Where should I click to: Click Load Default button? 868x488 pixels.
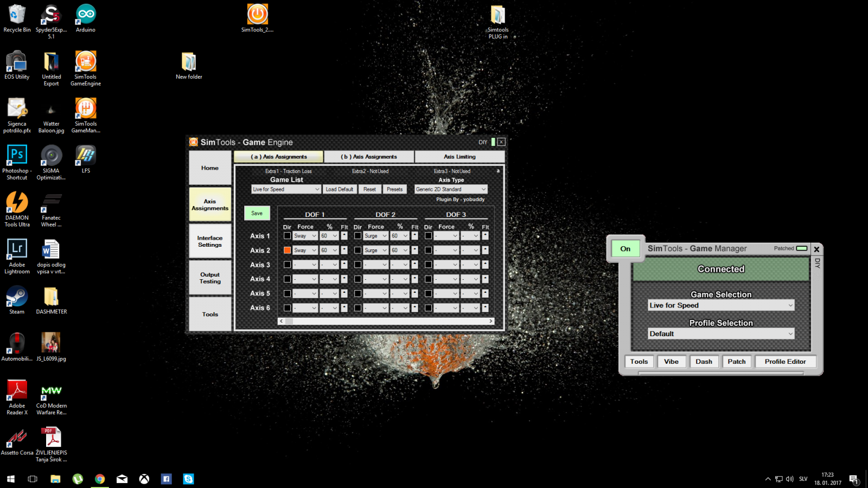pyautogui.click(x=340, y=189)
